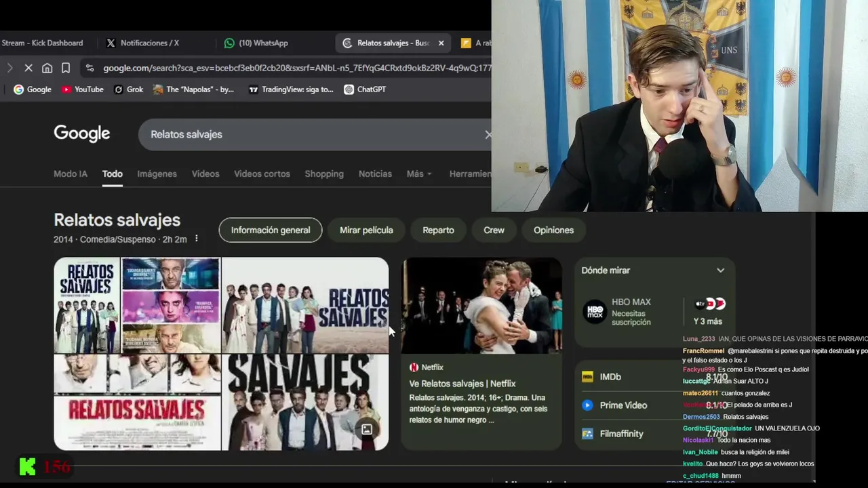The width and height of the screenshot is (868, 488).
Task: Click the Crew chip
Action: pyautogui.click(x=494, y=230)
